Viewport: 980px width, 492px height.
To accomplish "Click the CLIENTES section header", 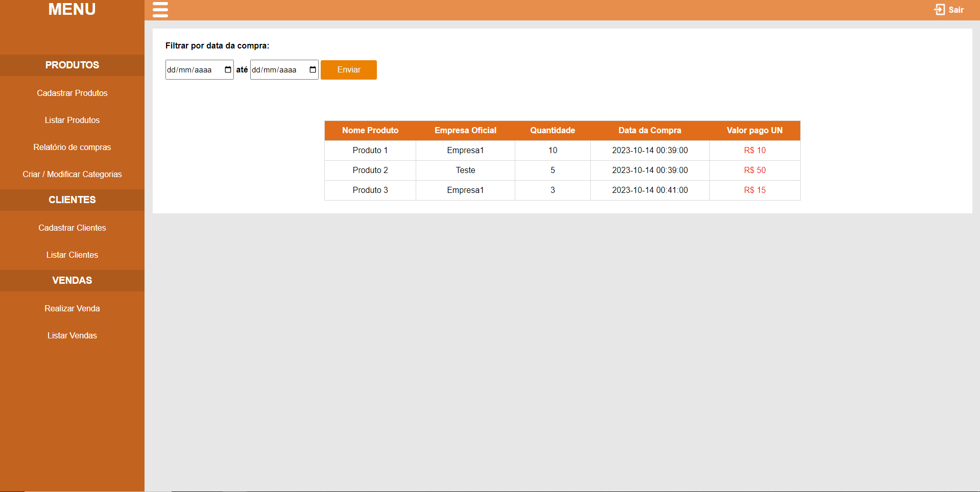I will pos(72,200).
